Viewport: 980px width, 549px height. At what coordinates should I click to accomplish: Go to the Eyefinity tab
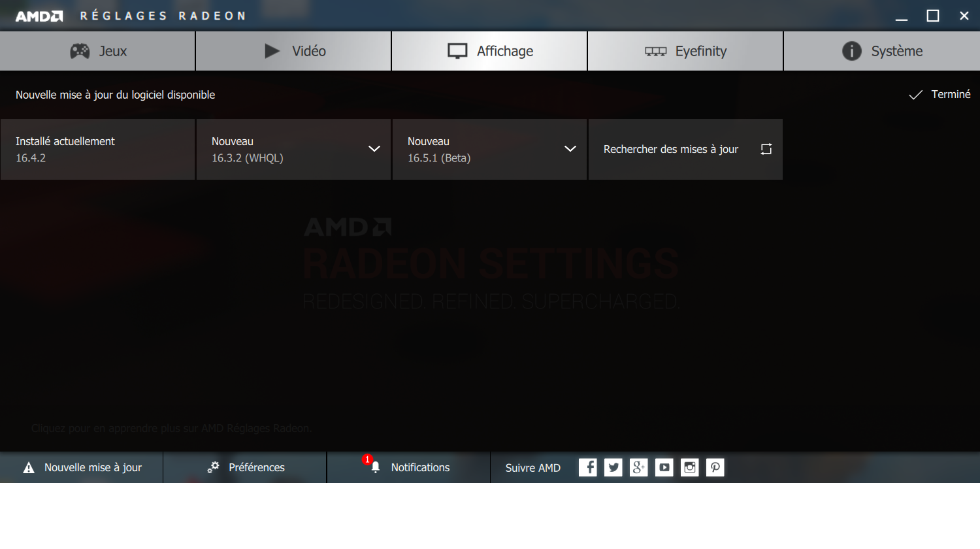coord(685,51)
